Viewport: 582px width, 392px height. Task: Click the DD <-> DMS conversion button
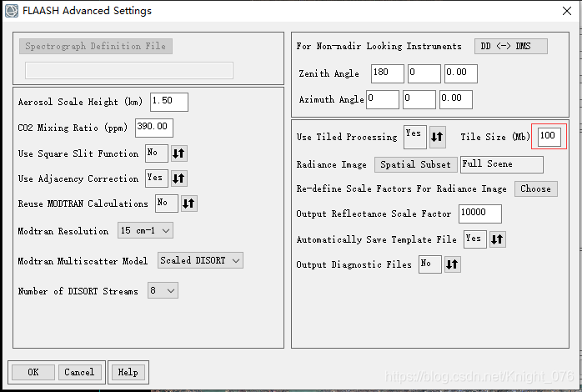tap(511, 47)
